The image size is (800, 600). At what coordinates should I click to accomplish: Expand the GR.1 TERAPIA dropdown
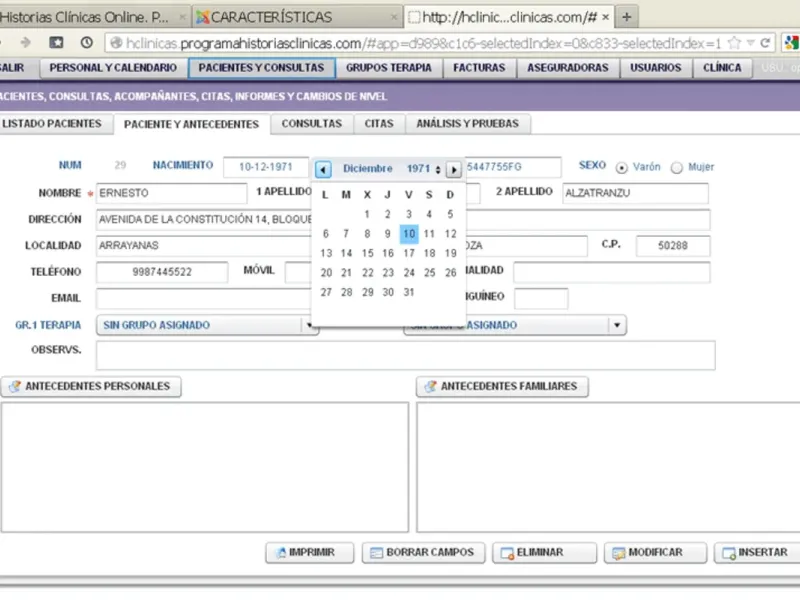pyautogui.click(x=309, y=325)
